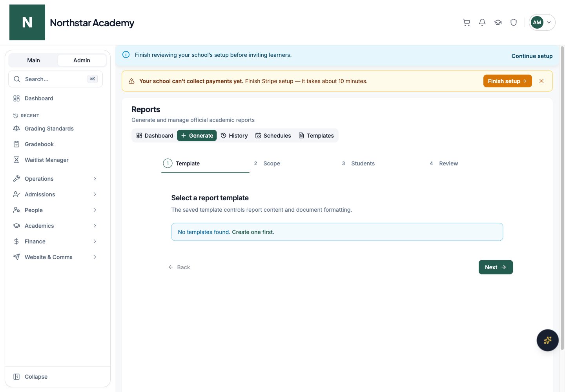Switch sidebar to Main mode
Viewport: 565px width, 392px height.
(x=33, y=60)
